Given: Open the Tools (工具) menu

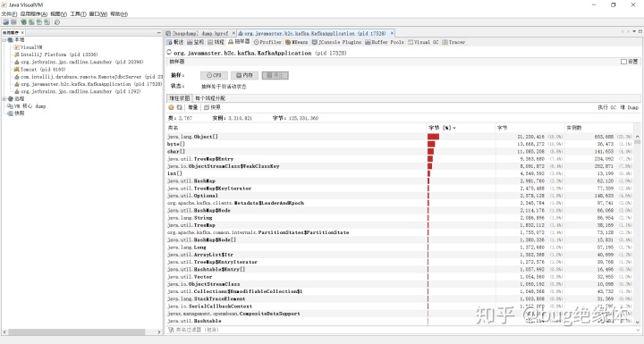Looking at the screenshot, I should (78, 14).
